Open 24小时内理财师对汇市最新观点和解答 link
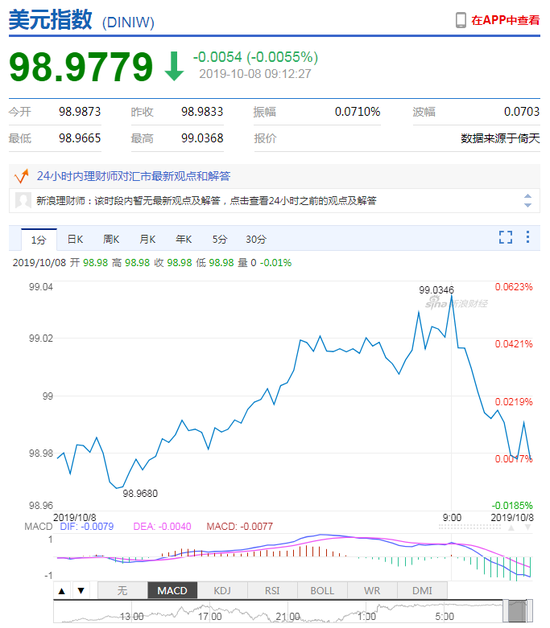Screen dimensions: 550x628 133,176
